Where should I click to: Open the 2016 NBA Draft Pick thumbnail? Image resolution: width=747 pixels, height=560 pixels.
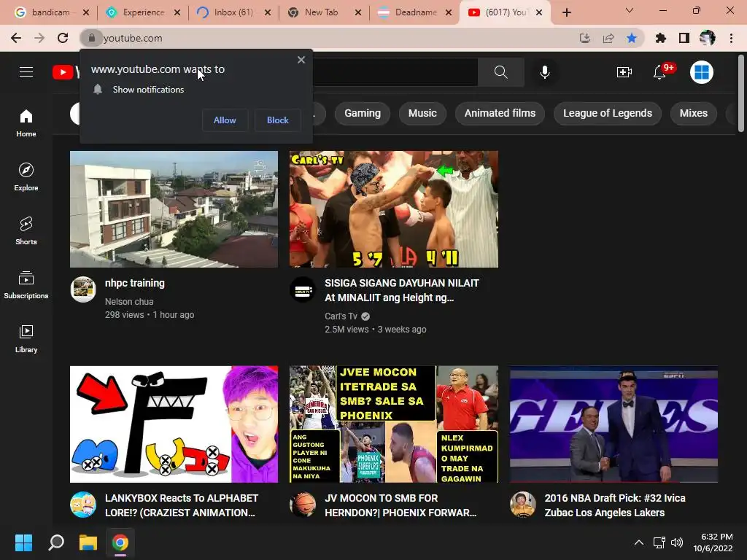coord(614,424)
